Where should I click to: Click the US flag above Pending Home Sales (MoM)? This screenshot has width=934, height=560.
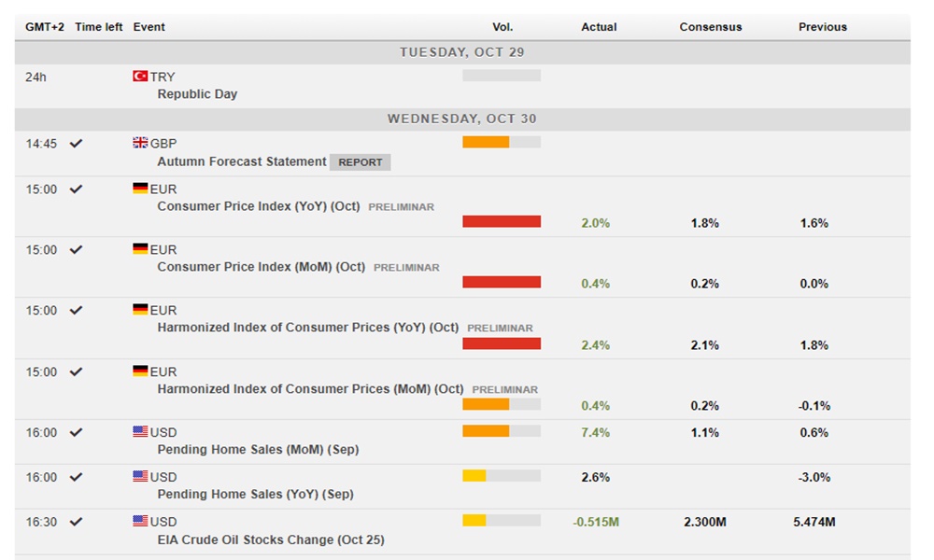(140, 432)
